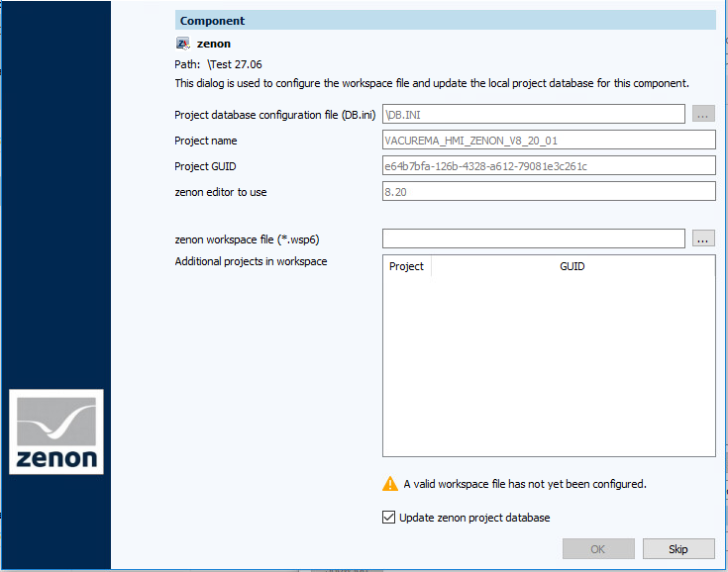Click the empty additional projects list area
This screenshot has height=572, width=728.
pyautogui.click(x=548, y=366)
